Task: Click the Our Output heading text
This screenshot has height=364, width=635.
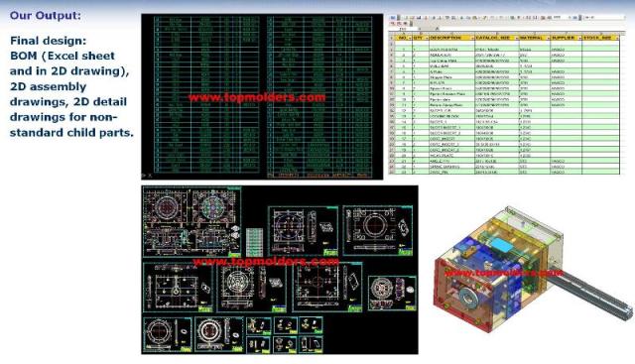Action: click(46, 16)
